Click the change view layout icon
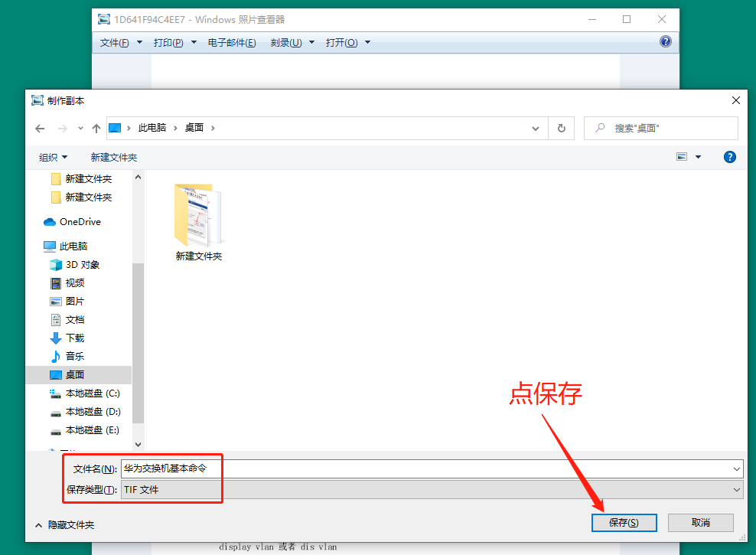The height and width of the screenshot is (555, 756). pyautogui.click(x=681, y=156)
